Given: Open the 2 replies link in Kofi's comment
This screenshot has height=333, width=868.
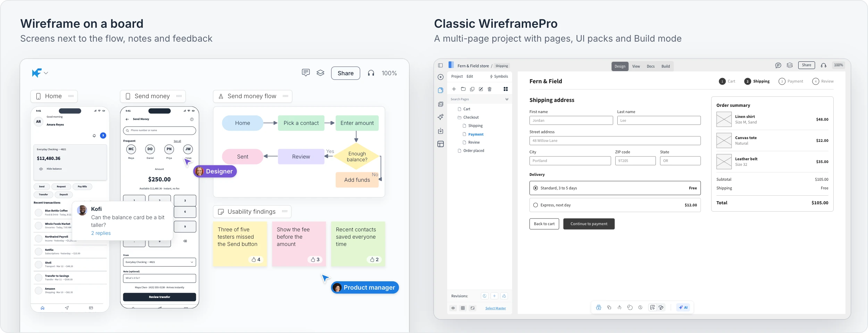Looking at the screenshot, I should point(101,233).
